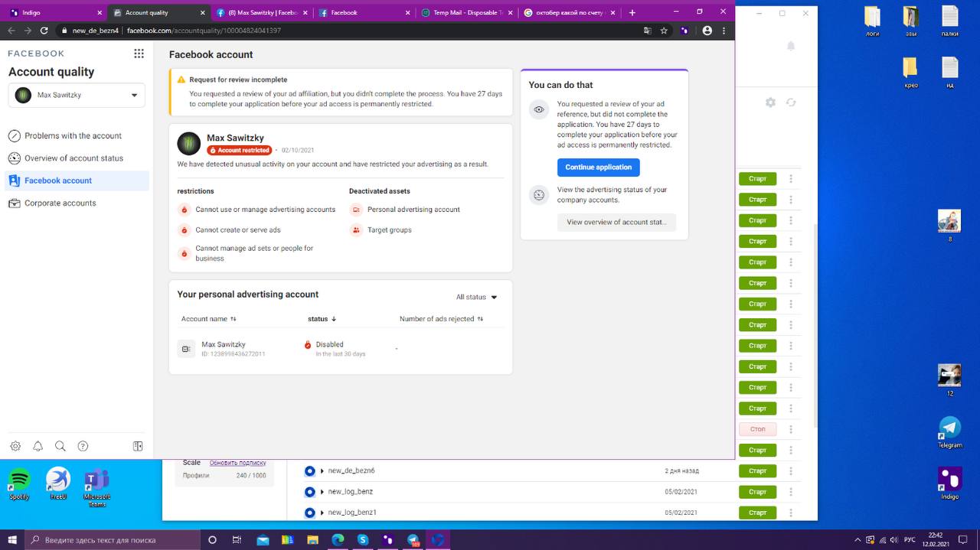The width and height of the screenshot is (980, 550).
Task: Open Corporate accounts in the sidebar
Action: (60, 203)
